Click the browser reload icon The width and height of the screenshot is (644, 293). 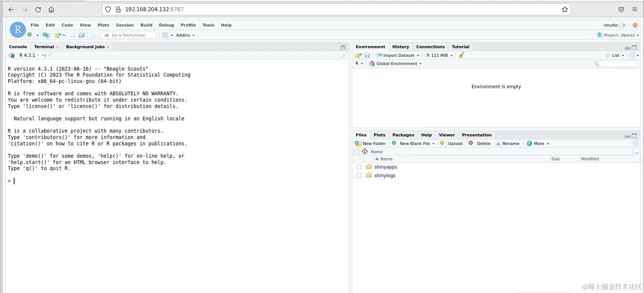[x=38, y=10]
